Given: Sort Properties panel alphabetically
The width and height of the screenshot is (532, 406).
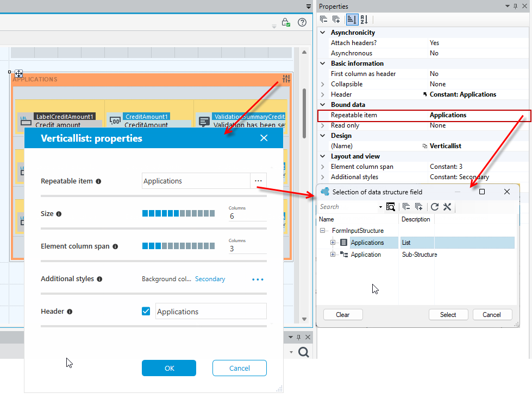Looking at the screenshot, I should point(364,20).
